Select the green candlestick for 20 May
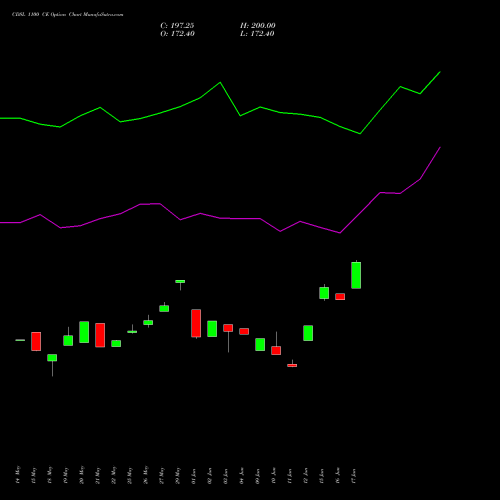Viewport: 500px width, 500px height. [x=84, y=332]
